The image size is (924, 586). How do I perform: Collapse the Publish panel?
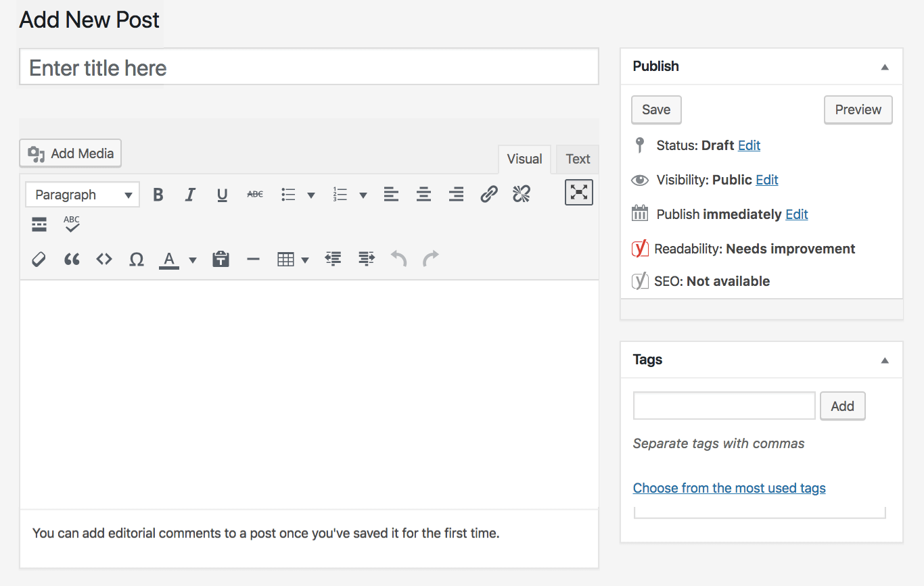(x=885, y=67)
